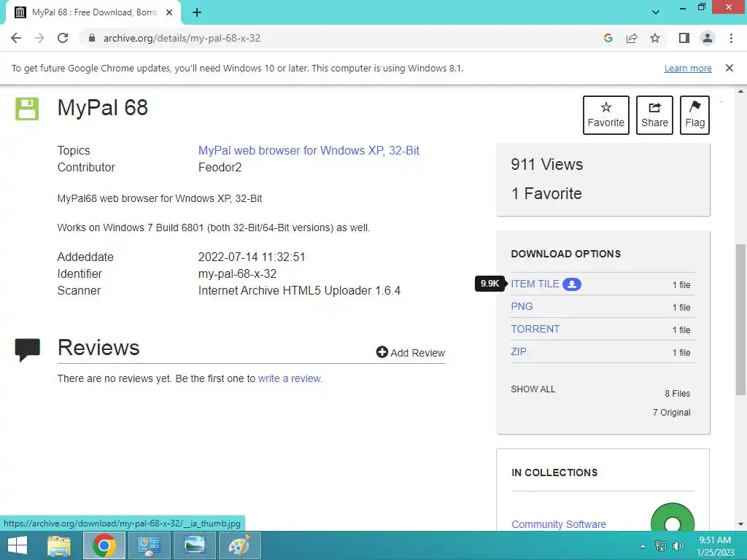Download the PNG file
The height and width of the screenshot is (560, 747).
[522, 307]
